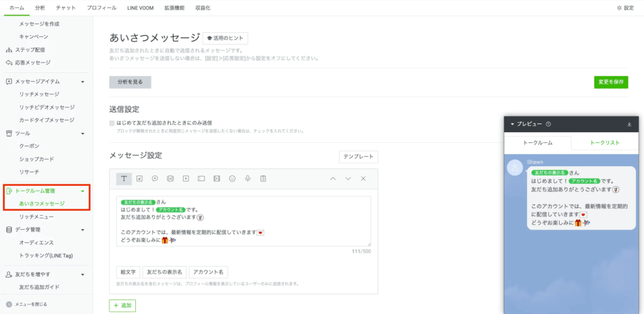The height and width of the screenshot is (314, 644).
Task: Open the チャット tab
Action: [x=65, y=8]
